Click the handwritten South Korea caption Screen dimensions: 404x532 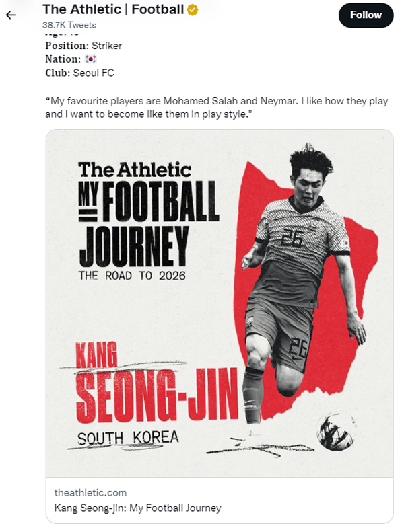[x=128, y=438]
